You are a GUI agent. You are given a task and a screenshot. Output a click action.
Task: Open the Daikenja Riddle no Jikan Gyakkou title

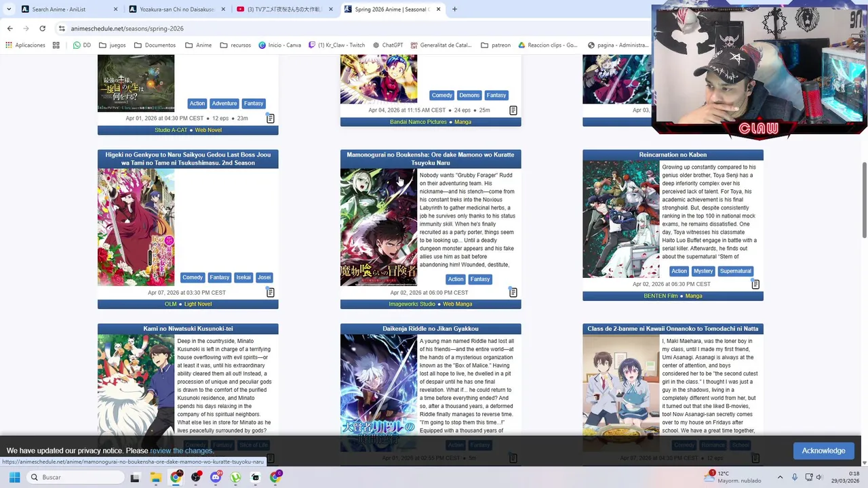coord(431,329)
